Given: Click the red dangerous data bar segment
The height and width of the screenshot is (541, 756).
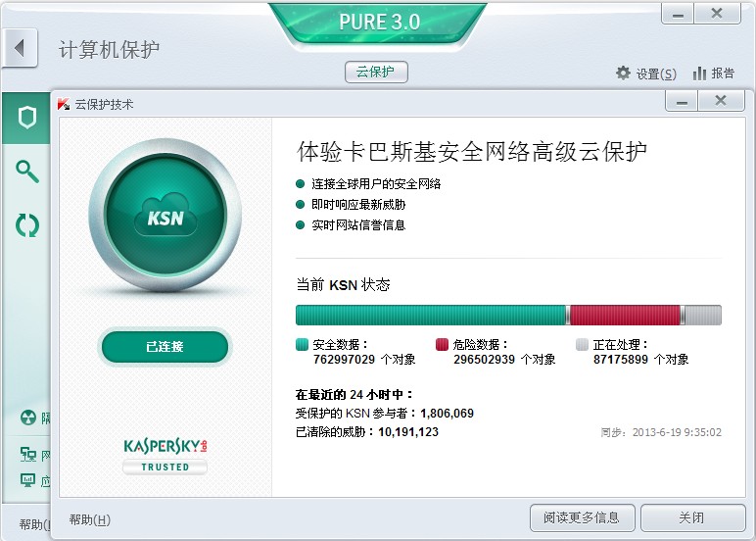Looking at the screenshot, I should 625,315.
